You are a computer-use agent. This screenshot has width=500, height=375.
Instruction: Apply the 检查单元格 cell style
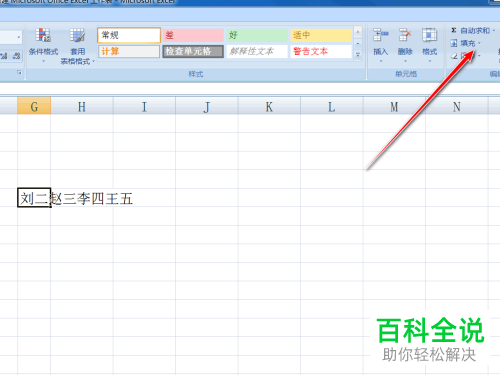click(x=193, y=51)
